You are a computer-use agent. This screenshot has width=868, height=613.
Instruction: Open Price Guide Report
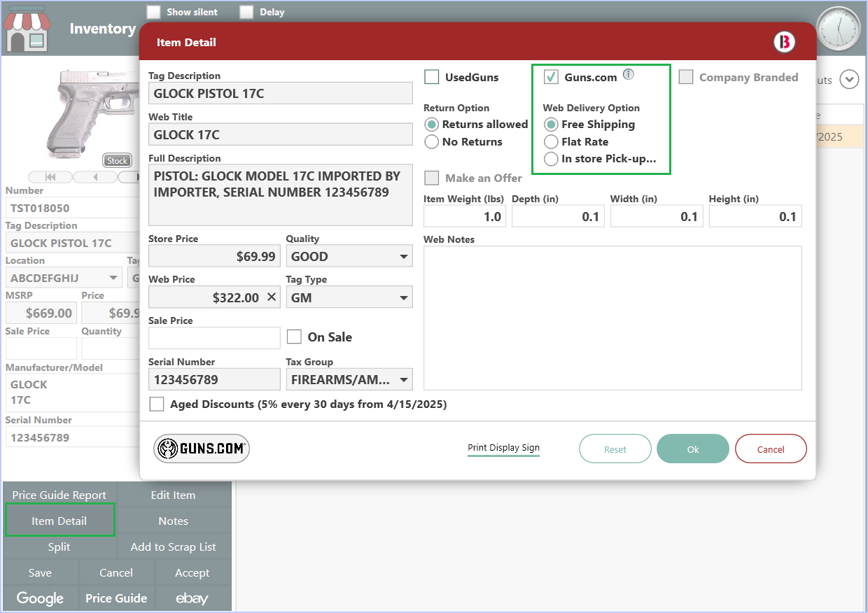[59, 495]
